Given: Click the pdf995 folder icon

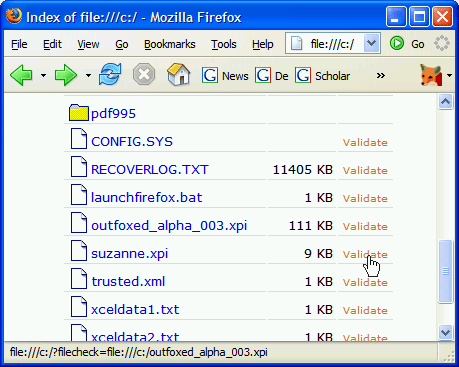Looking at the screenshot, I should pyautogui.click(x=79, y=113).
